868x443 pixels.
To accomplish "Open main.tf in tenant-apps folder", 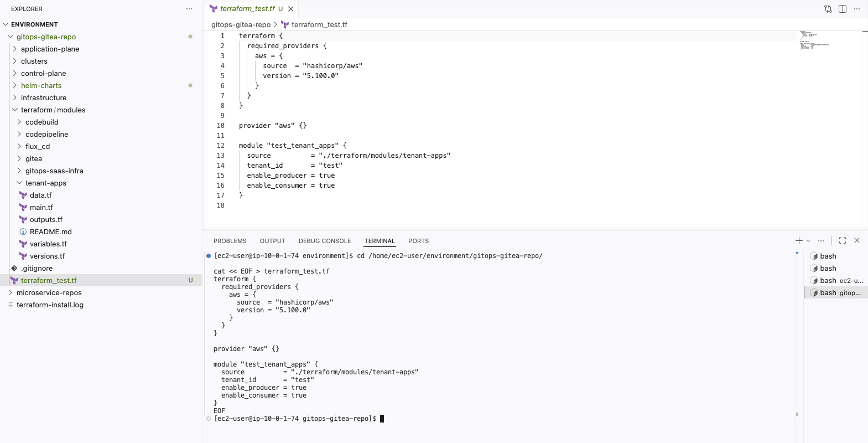I will [x=41, y=208].
